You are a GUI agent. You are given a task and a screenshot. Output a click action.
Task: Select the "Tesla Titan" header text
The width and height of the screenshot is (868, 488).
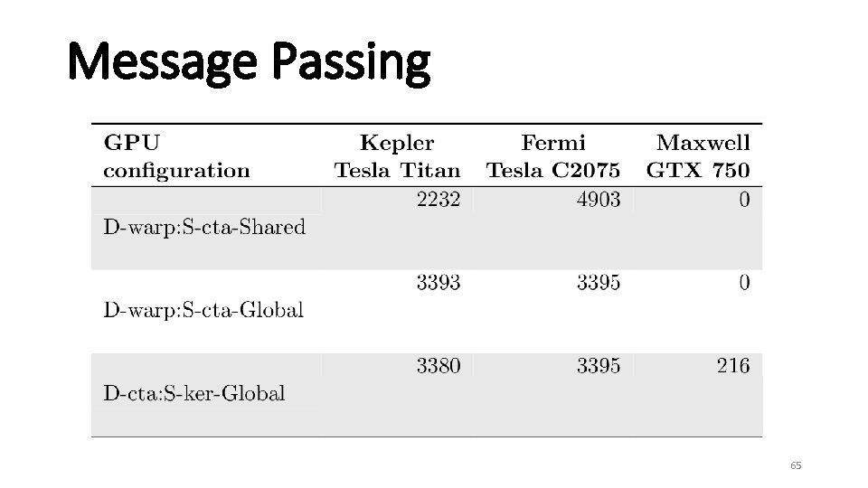click(397, 170)
